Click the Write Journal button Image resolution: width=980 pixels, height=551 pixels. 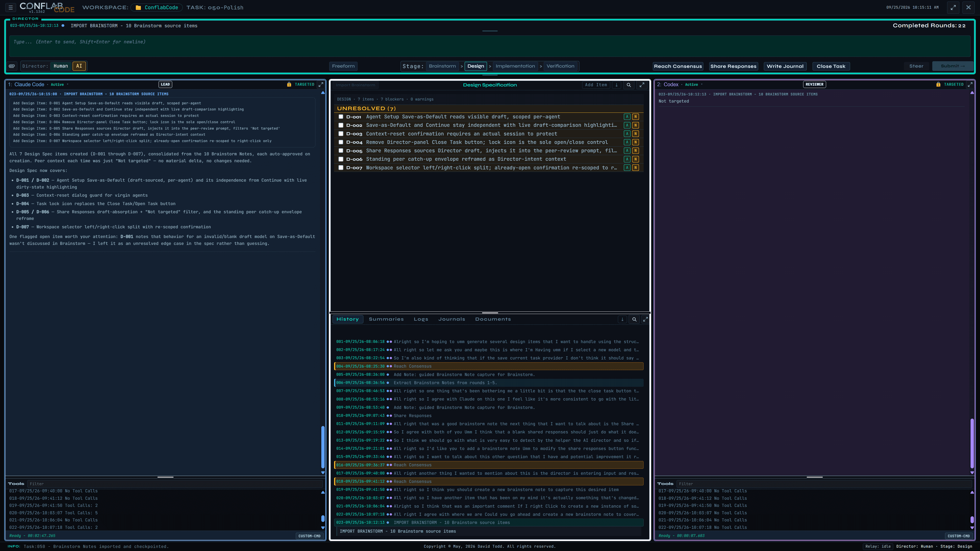[785, 67]
